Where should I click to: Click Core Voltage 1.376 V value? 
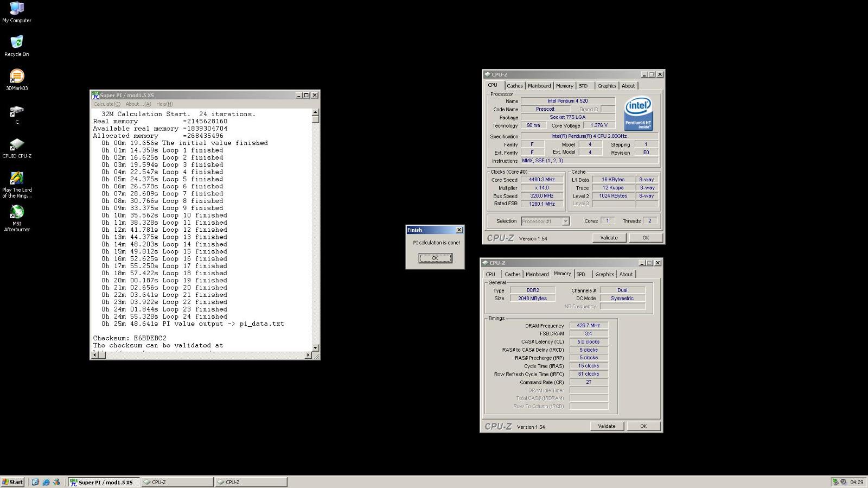[599, 125]
